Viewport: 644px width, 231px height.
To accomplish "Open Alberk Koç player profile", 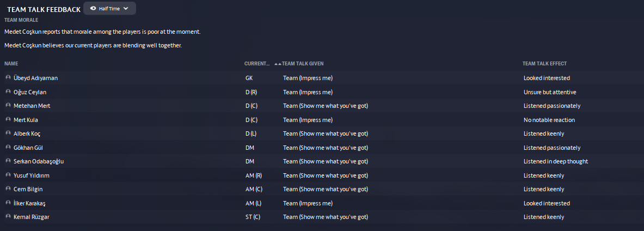I will [28, 133].
